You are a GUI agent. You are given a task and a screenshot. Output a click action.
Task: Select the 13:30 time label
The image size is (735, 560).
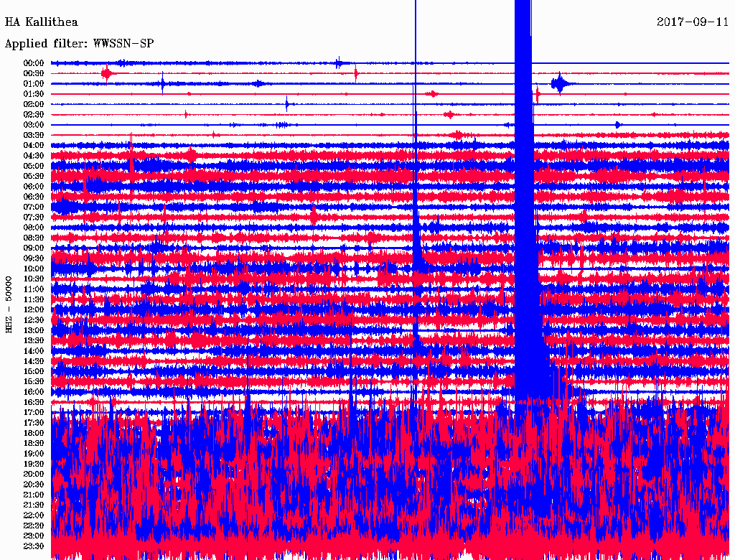tap(34, 340)
